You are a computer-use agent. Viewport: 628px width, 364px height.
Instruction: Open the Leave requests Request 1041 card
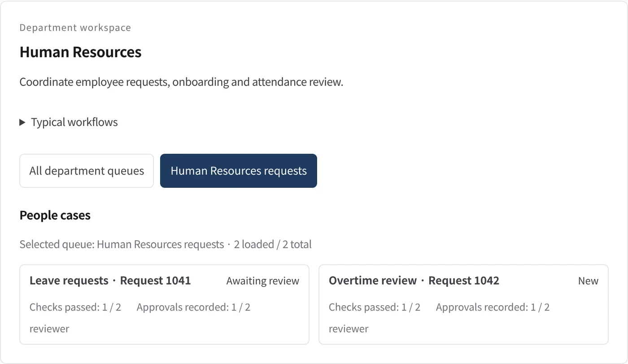click(x=164, y=304)
